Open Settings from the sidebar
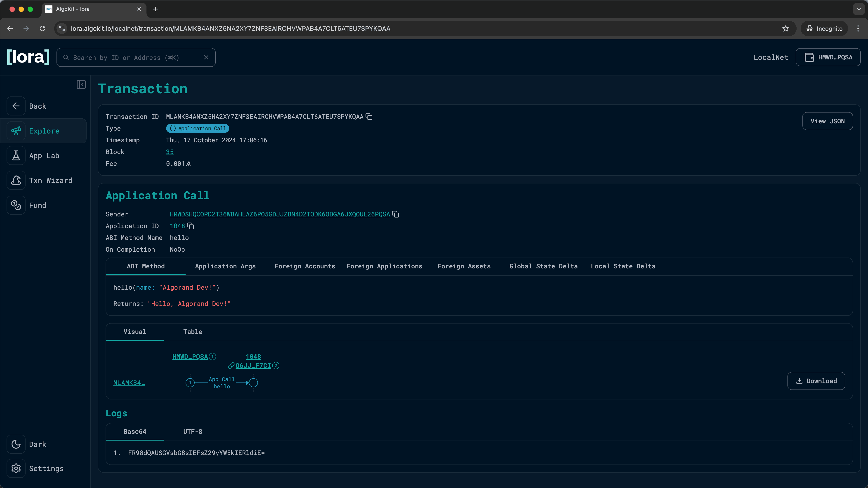Screen dimensions: 868x488 pyautogui.click(x=46, y=469)
